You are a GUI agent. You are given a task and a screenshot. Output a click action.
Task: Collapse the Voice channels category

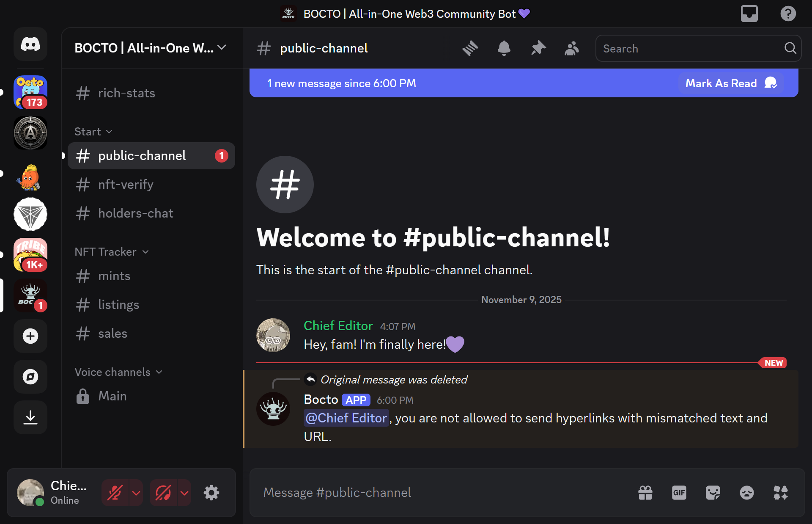click(118, 372)
